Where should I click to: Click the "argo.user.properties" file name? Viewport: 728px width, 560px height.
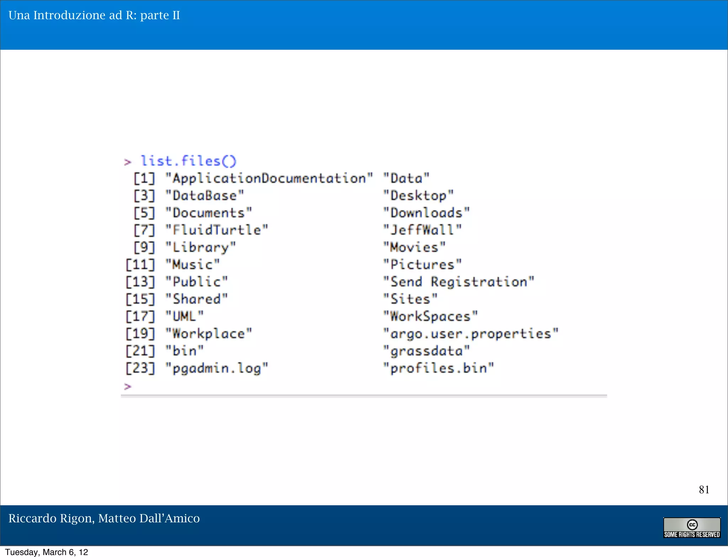pyautogui.click(x=470, y=334)
